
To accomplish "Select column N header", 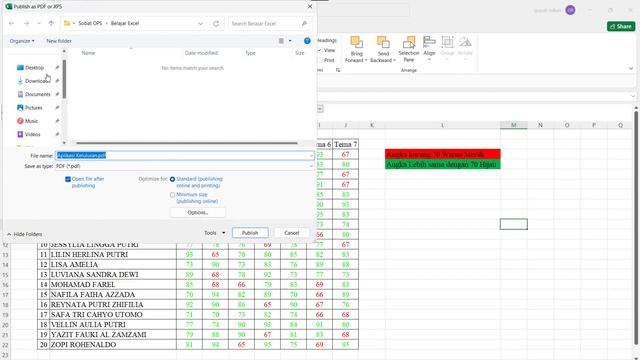I will pos(540,125).
